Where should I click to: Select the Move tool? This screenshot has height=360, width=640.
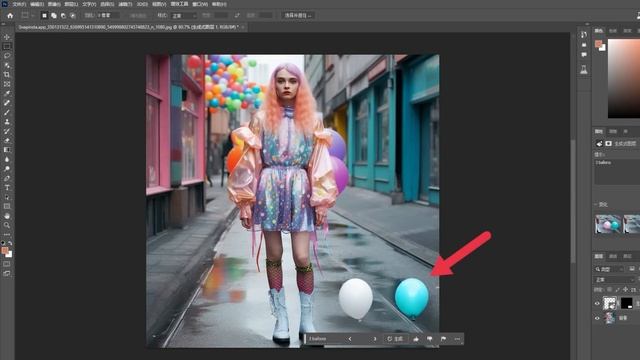[x=7, y=37]
